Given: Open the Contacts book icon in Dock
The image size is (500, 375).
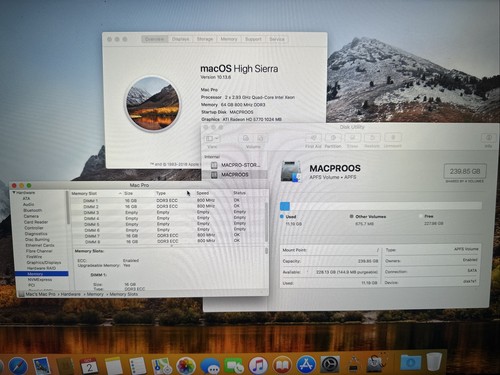Looking at the screenshot, I should click(65, 366).
